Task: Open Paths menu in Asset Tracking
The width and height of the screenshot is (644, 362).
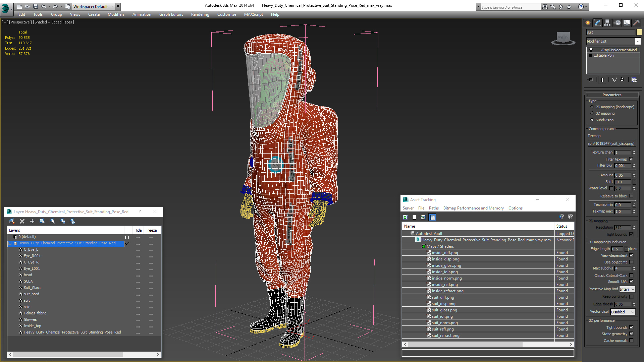Action: pyautogui.click(x=434, y=208)
